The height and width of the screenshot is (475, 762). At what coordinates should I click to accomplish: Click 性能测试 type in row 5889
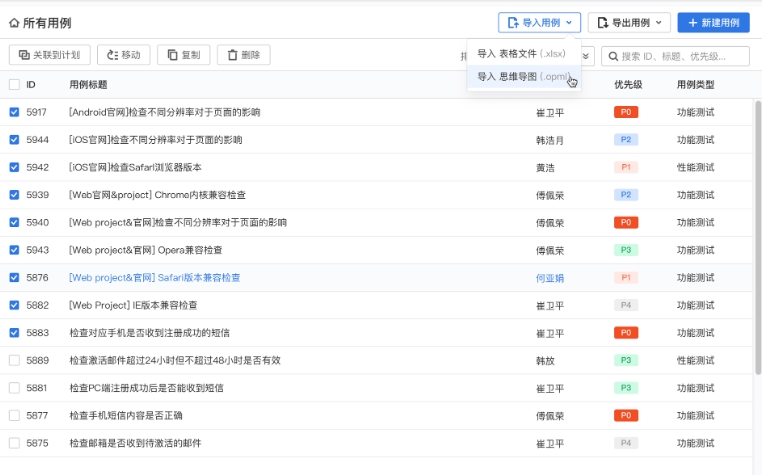695,360
